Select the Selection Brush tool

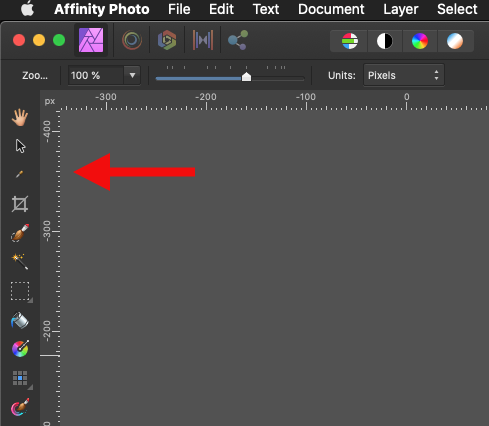click(20, 233)
